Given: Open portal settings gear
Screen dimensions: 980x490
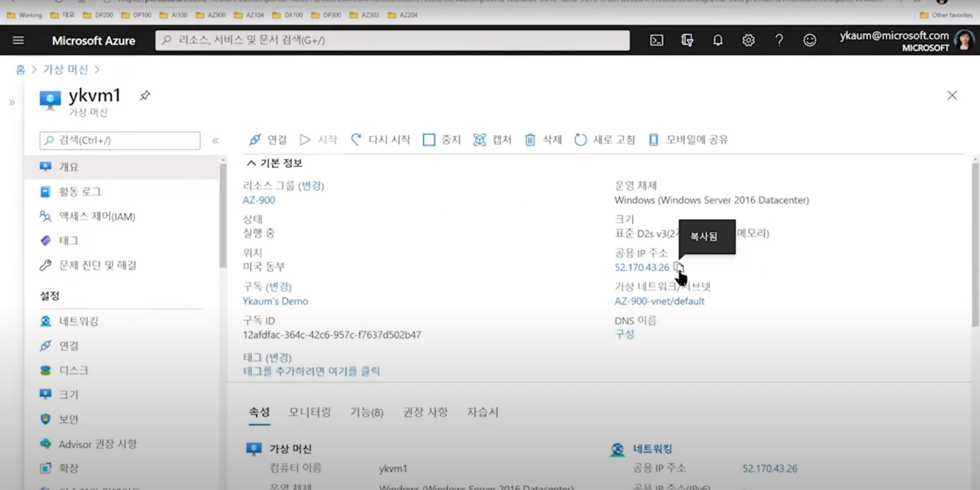Looking at the screenshot, I should [748, 40].
